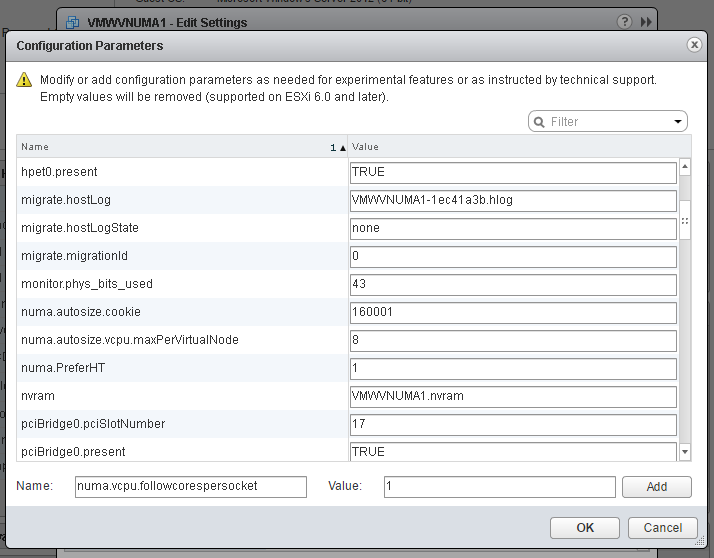Click the magnifier icon in Filter box
Screen dimensions: 714x558
tap(540, 122)
